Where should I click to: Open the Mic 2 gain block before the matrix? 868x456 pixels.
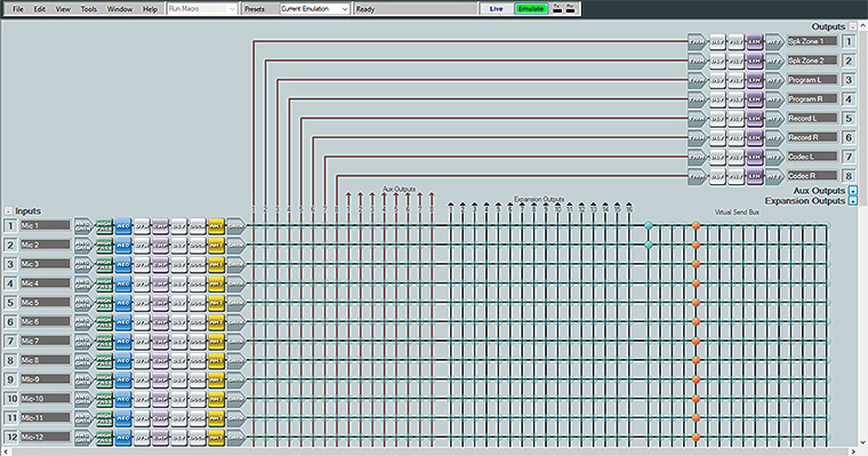(x=237, y=245)
